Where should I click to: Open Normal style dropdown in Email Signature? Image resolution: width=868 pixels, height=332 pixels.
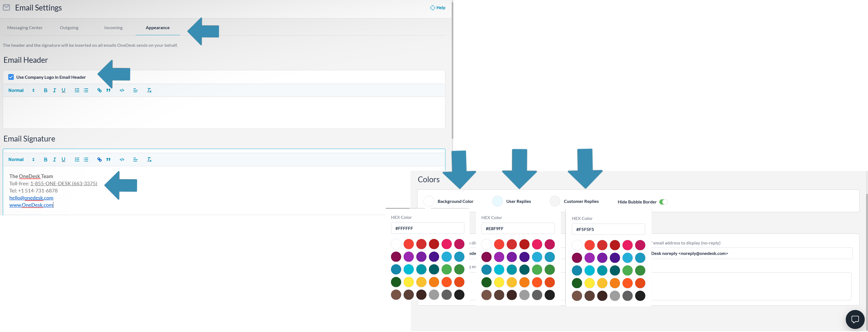pos(21,160)
